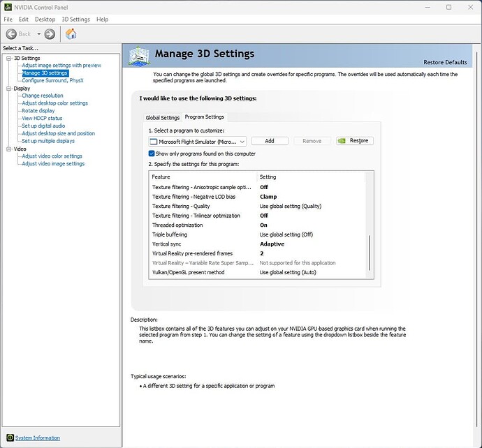Click the NVIDIA Control Panel title bar icon
482x448 pixels.
click(x=8, y=7)
